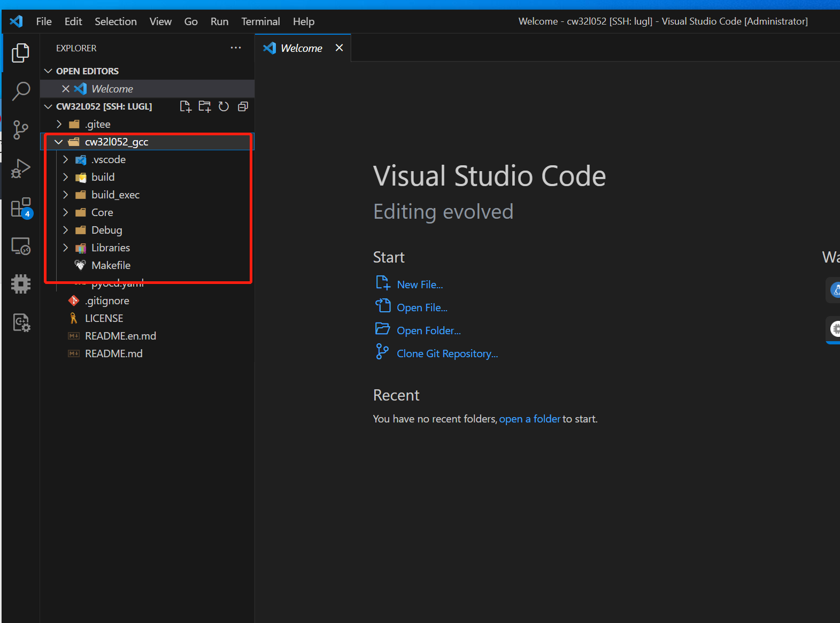Collapse the cw32l052_gcc folder
840x623 pixels.
(58, 142)
